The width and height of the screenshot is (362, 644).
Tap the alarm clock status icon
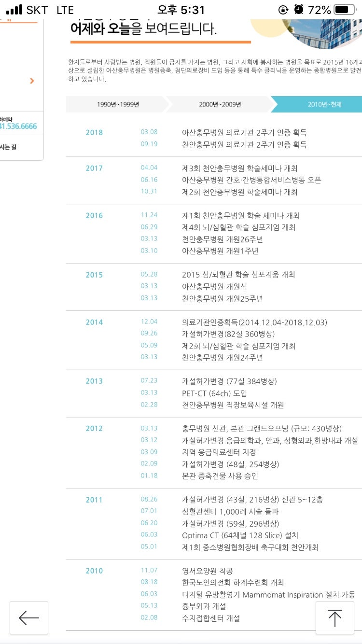click(299, 10)
